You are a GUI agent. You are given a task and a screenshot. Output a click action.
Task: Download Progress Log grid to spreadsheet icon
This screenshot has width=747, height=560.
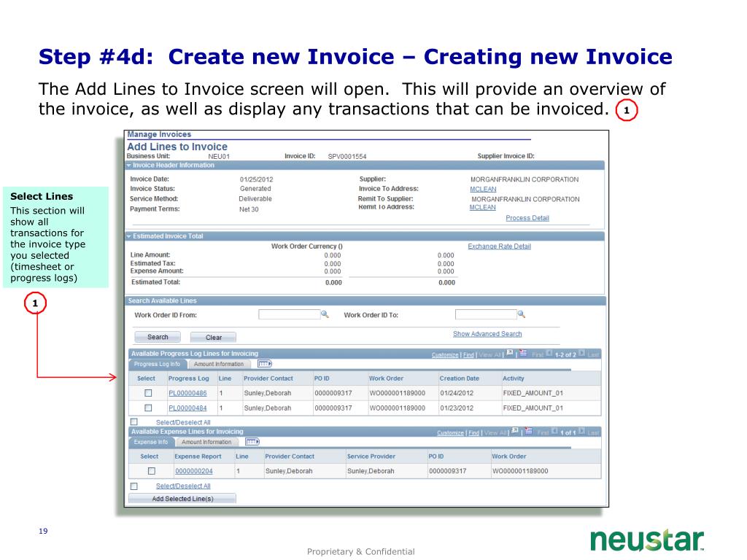524,353
